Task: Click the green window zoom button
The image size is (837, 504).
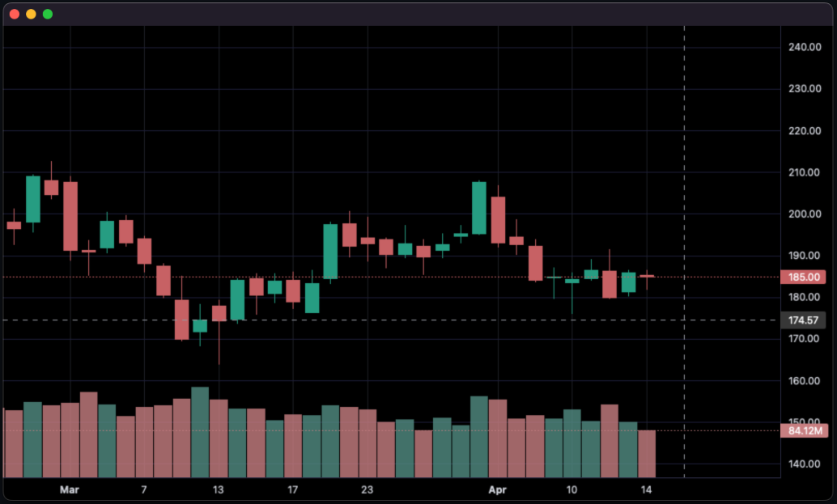Action: coord(48,14)
